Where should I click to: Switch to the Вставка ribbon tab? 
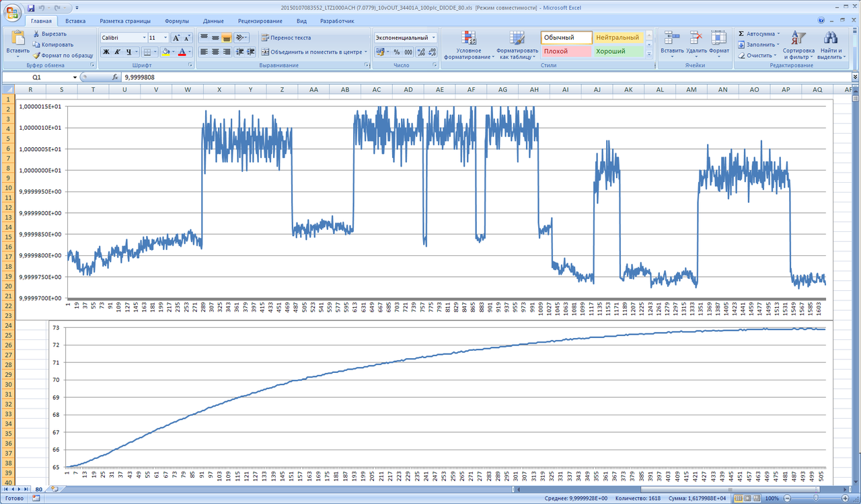click(x=75, y=22)
